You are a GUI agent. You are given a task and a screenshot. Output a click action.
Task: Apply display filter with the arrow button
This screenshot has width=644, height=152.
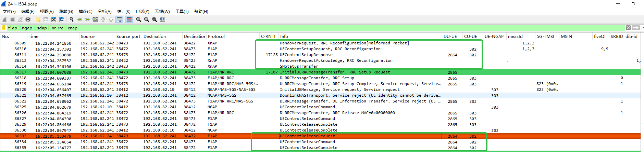[x=636, y=28]
